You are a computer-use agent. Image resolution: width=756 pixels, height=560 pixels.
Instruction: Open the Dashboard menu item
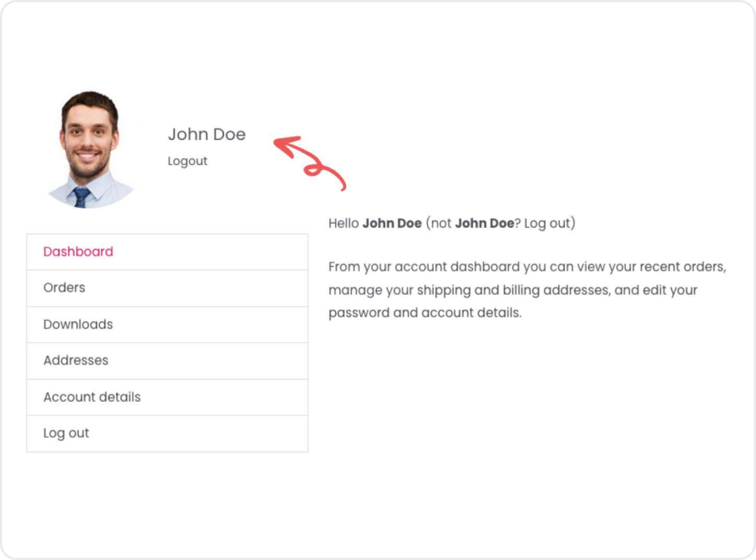(78, 252)
